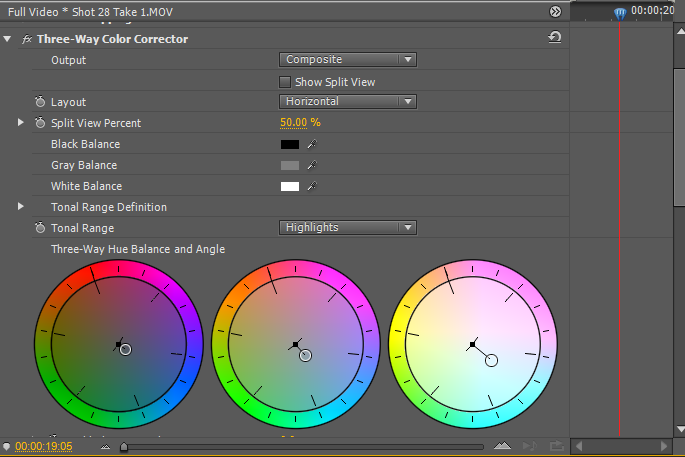Pick the White Balance eyedropper
685x457 pixels.
[312, 186]
